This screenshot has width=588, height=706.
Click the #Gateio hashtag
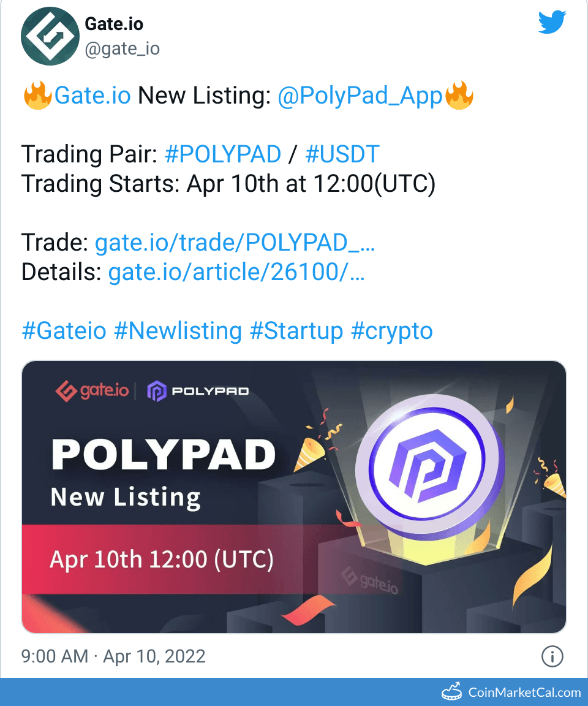(64, 331)
